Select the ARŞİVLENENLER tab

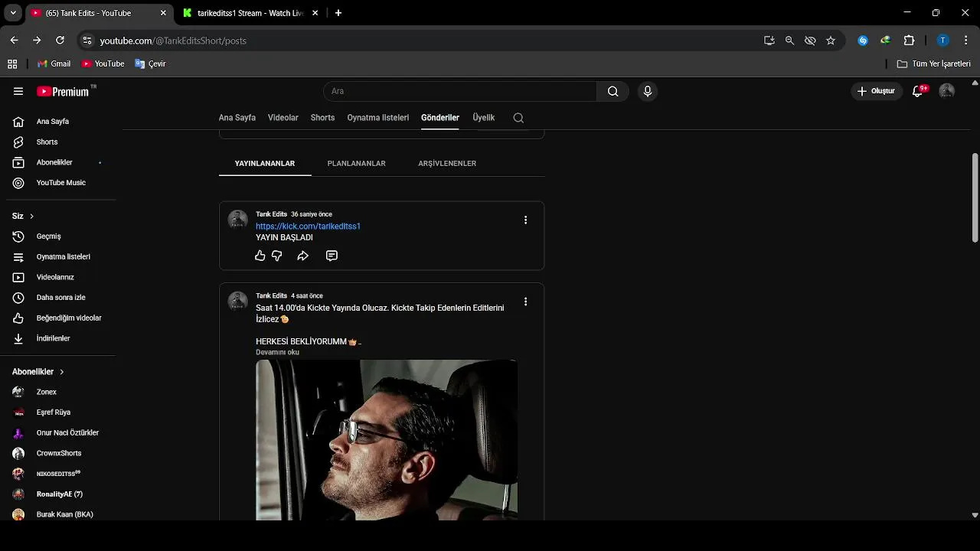tap(447, 164)
